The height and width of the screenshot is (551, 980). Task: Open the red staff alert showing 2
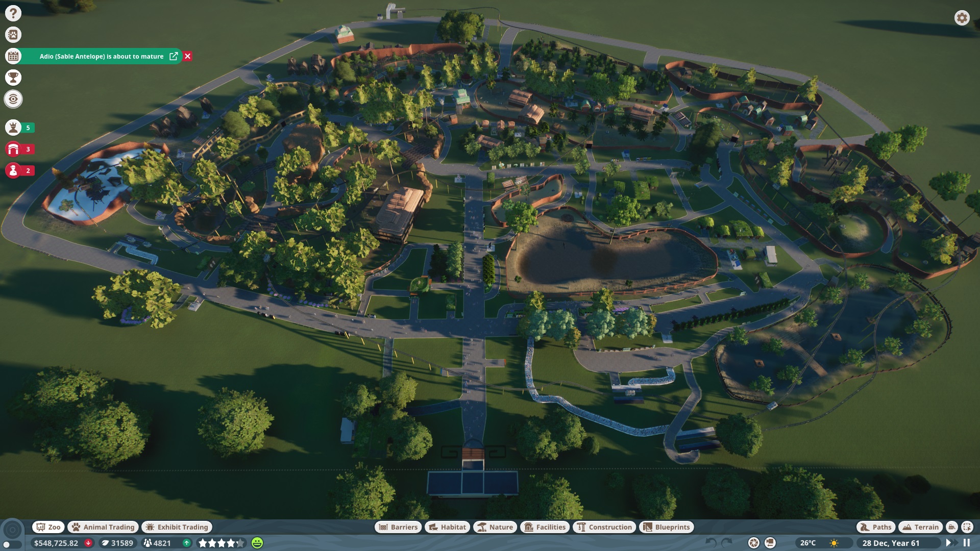pos(20,170)
